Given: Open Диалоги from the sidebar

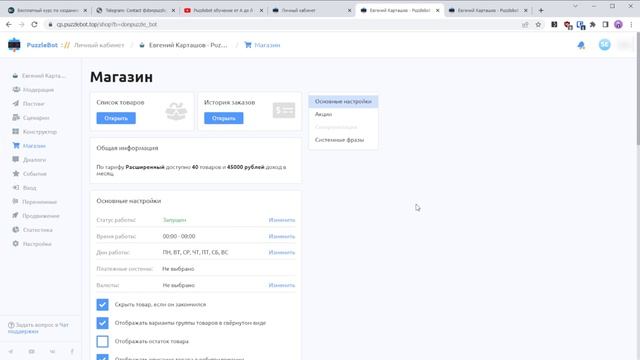Looking at the screenshot, I should (29, 160).
